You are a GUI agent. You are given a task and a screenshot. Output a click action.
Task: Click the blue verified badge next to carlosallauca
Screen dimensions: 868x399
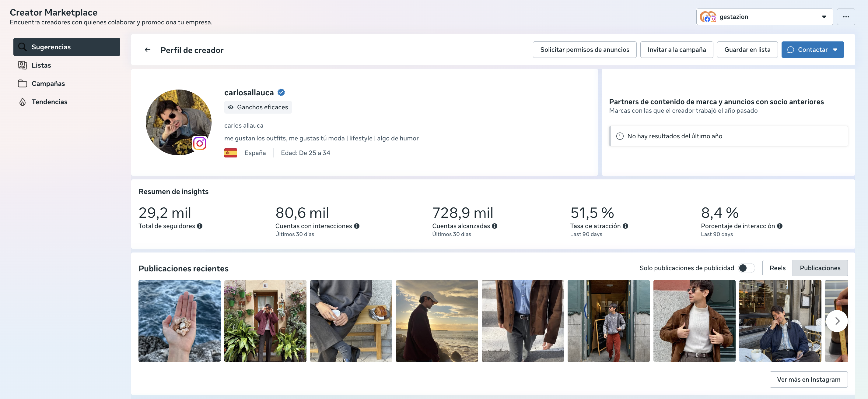[x=281, y=92]
